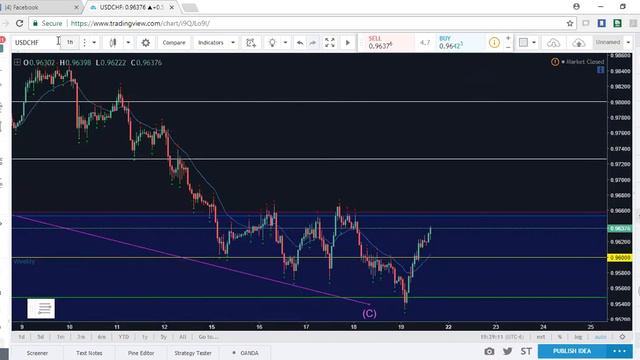Toggle auto scale mode
The width and height of the screenshot is (640, 360).
[x=600, y=337]
